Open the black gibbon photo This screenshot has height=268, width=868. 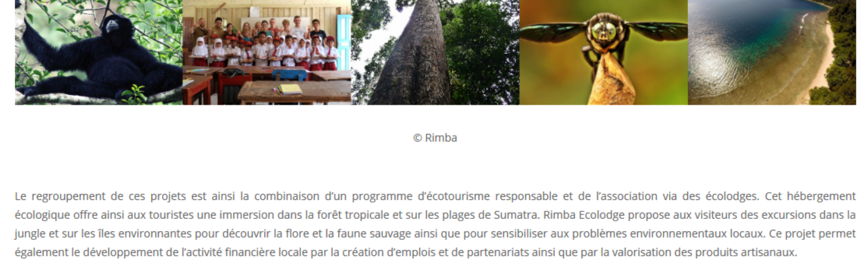99,52
